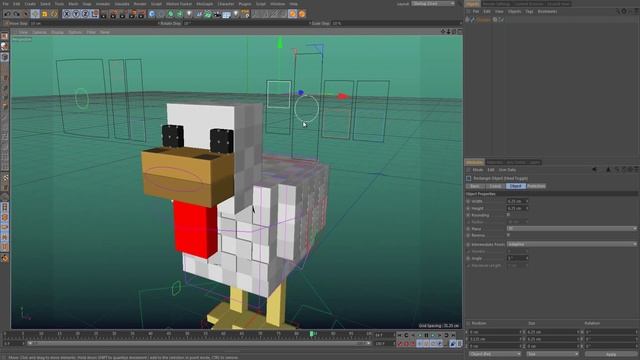The height and width of the screenshot is (360, 640).
Task: Click the pause/play button in timeline controls
Action: (426, 335)
